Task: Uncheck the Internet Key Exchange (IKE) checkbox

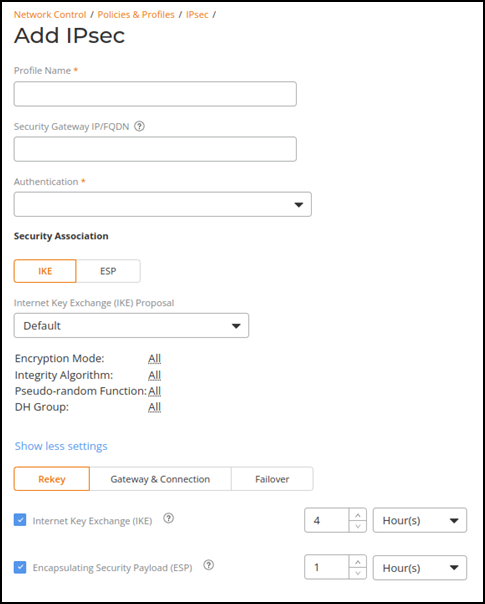Action: [20, 520]
